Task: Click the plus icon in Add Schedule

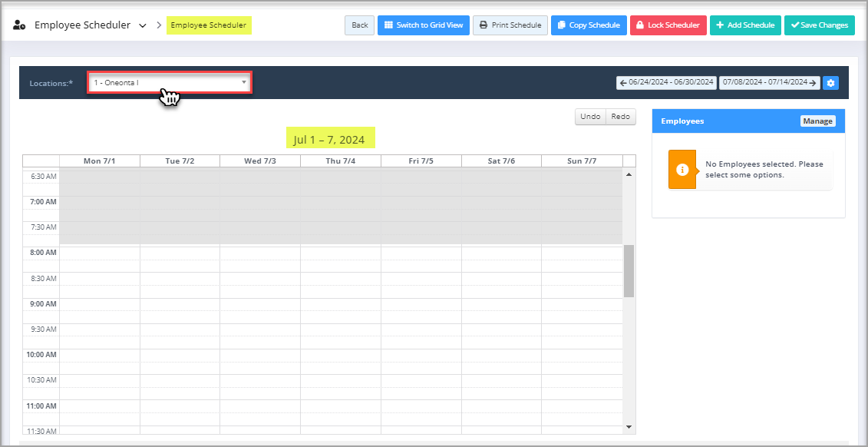Action: pos(720,25)
